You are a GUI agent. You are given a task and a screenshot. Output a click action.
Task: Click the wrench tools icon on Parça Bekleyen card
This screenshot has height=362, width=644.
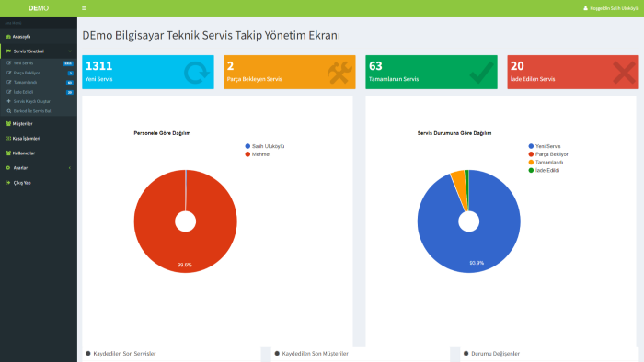[x=339, y=73]
